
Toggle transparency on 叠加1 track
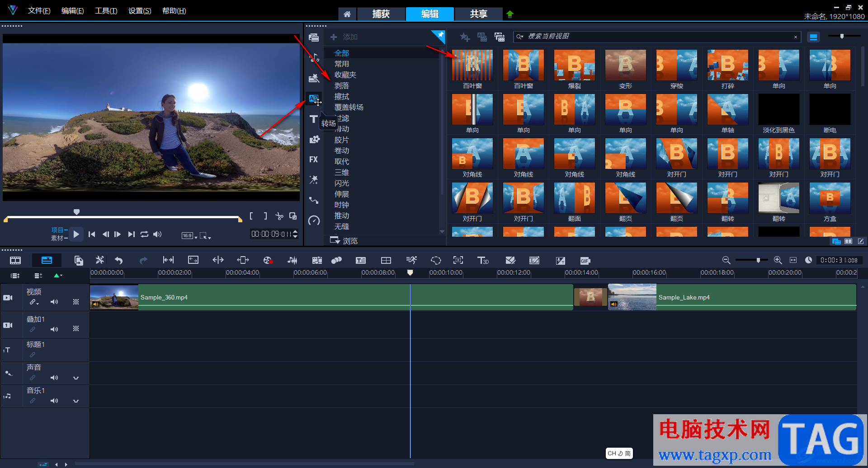(x=76, y=329)
